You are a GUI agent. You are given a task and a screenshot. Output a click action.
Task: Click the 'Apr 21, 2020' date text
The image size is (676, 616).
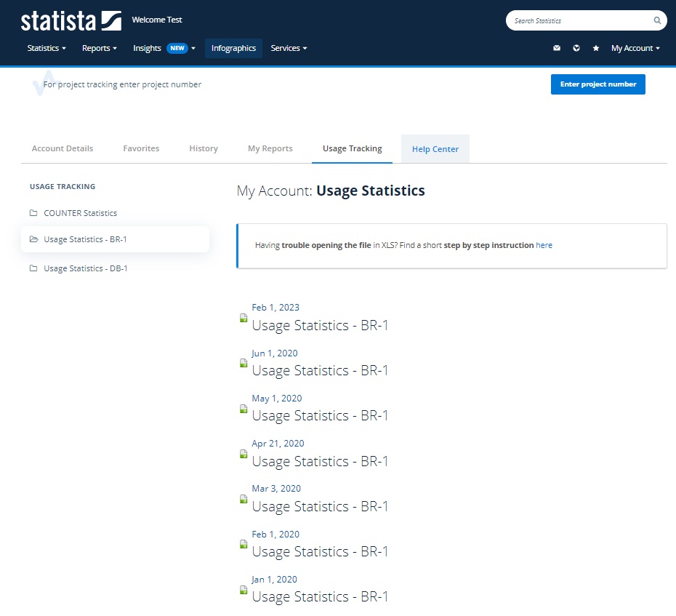[278, 443]
